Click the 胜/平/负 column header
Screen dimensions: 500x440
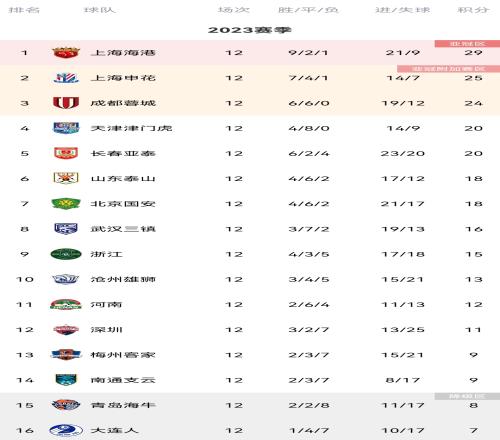(308, 10)
